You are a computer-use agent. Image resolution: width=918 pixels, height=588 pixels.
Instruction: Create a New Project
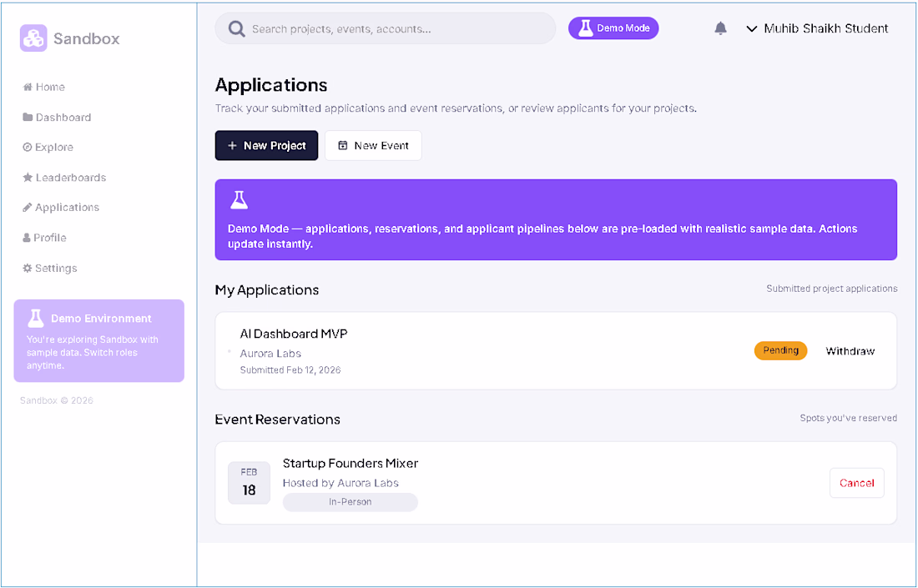266,146
